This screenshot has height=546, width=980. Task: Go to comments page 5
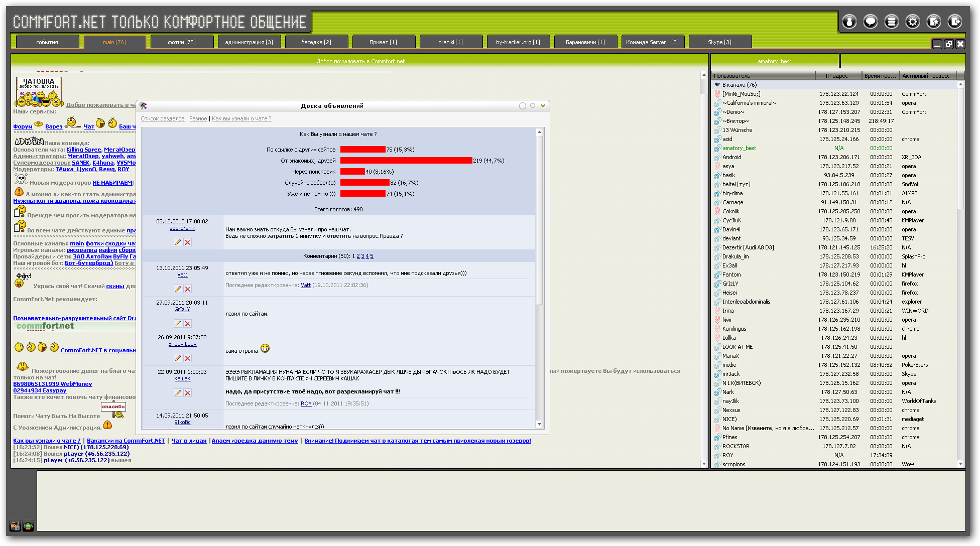pyautogui.click(x=372, y=256)
